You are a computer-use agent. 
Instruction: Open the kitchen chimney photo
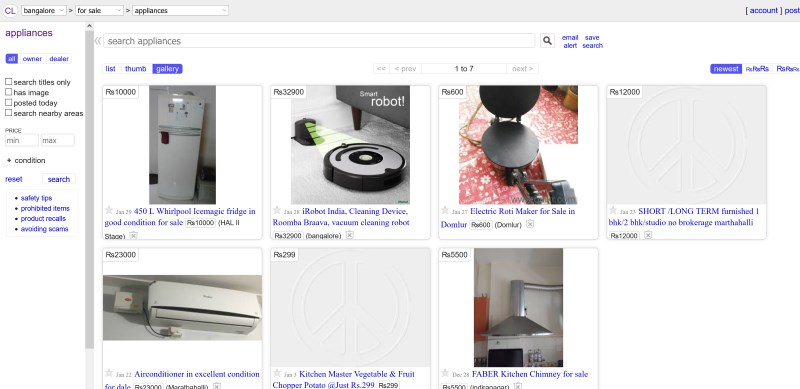tap(518, 308)
